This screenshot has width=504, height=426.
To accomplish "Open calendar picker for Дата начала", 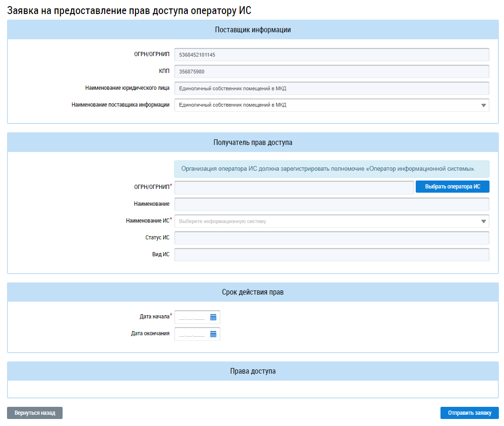I will [x=213, y=318].
